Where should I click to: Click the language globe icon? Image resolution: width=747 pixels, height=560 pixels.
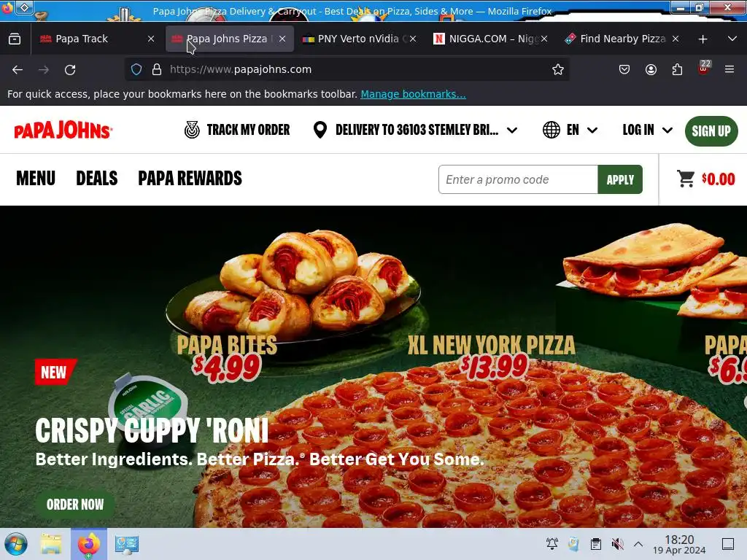551,130
